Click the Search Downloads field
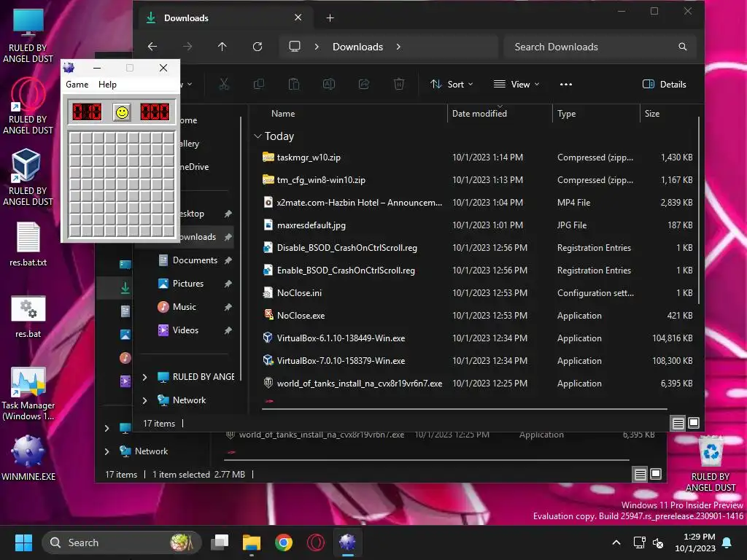 pos(600,47)
